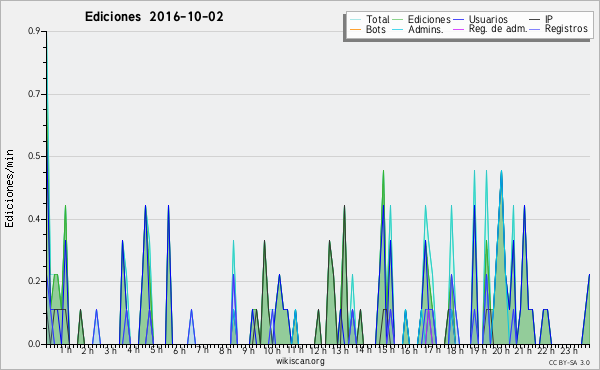Viewport: 600px width, 370px height.
Task: Click the '19 h' x-axis label
Action: point(478,351)
